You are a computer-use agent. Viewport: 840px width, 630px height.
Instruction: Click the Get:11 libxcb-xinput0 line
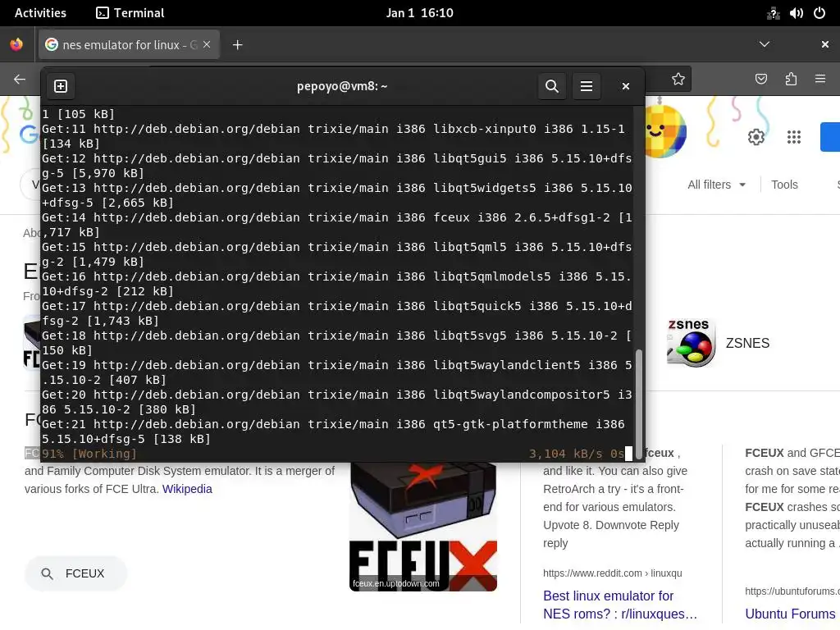point(333,136)
